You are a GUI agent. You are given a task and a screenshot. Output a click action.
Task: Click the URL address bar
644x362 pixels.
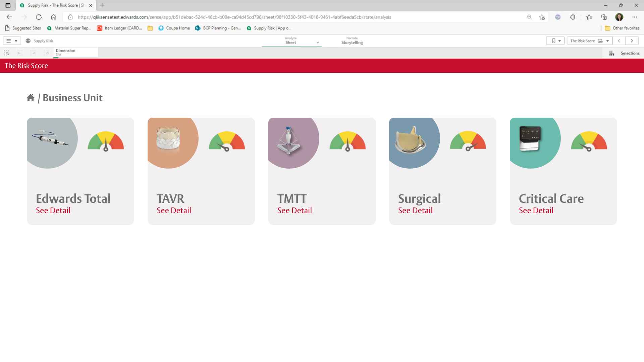point(295,17)
